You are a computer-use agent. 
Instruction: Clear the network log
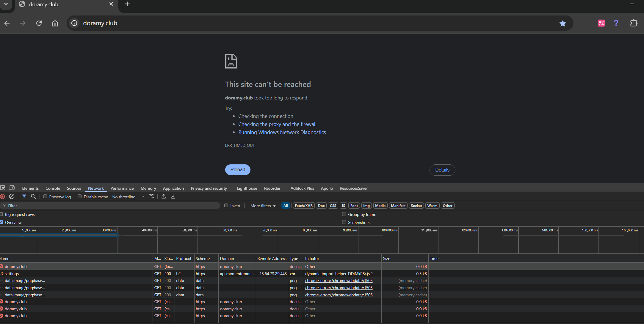click(x=12, y=197)
